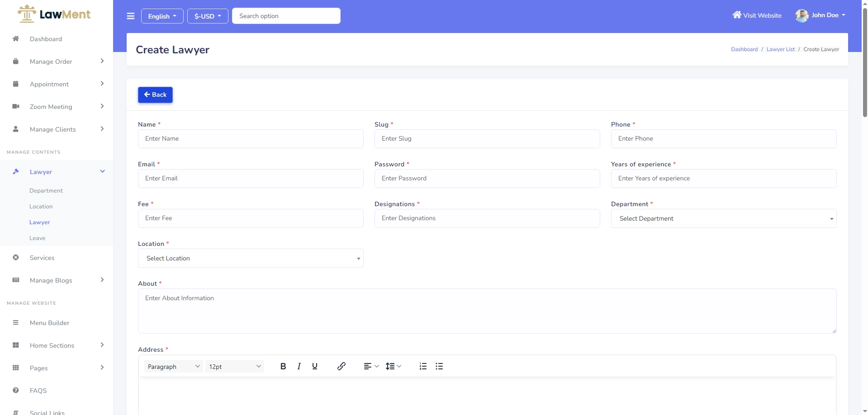This screenshot has width=868, height=415.
Task: Open the 12pt font size dropdown
Action: [235, 366]
